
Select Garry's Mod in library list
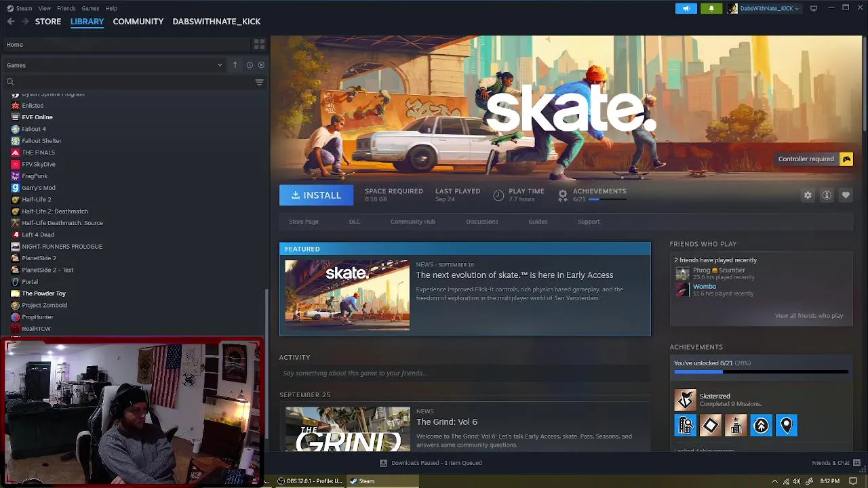point(39,188)
